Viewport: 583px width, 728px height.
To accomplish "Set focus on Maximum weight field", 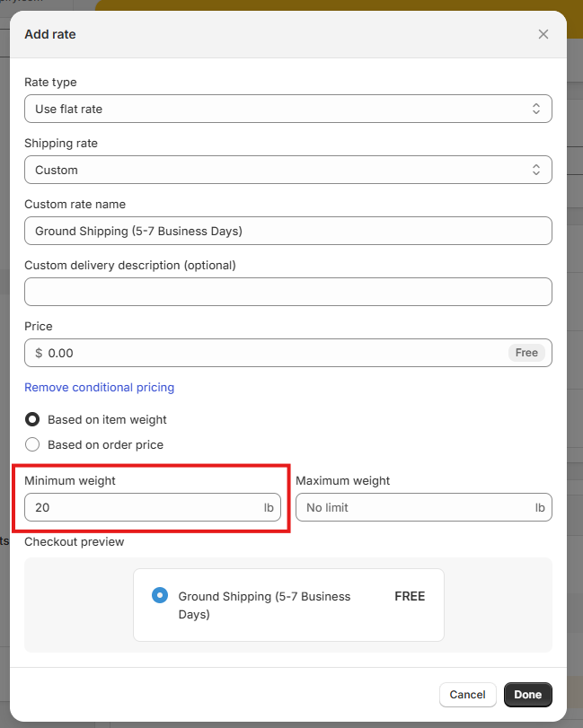I will pos(413,507).
